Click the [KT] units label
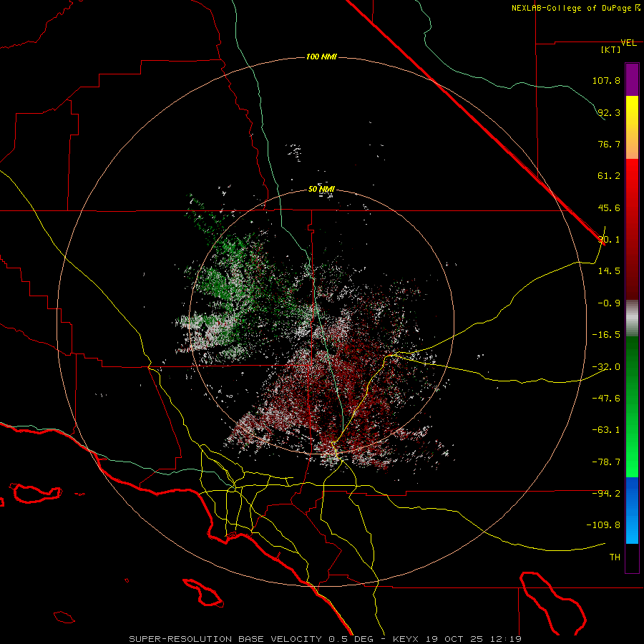The image size is (644, 644). [x=611, y=49]
